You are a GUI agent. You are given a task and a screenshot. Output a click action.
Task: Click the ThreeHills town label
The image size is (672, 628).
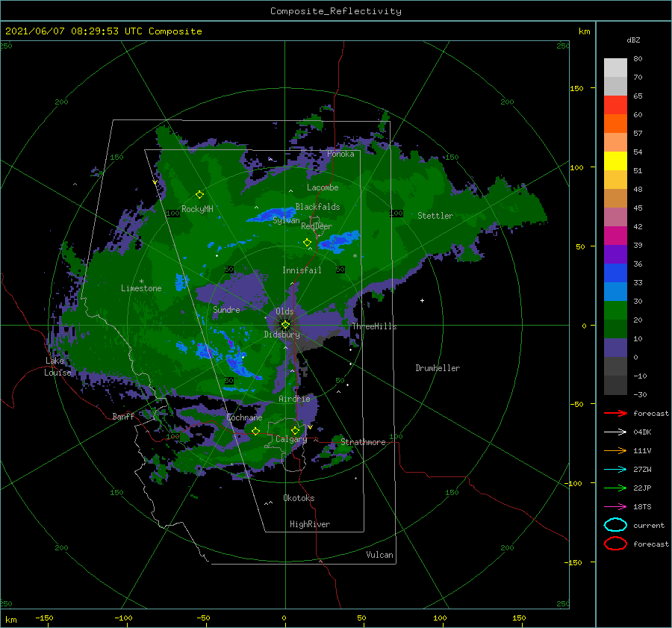point(374,326)
